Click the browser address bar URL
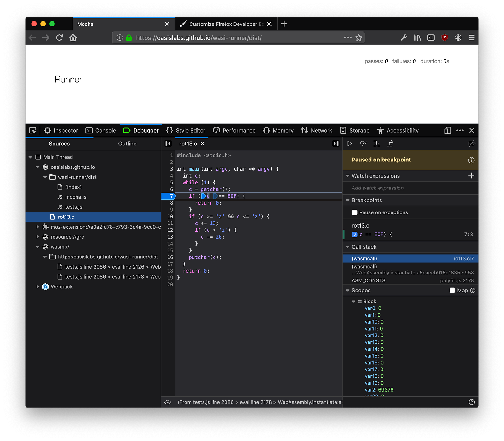 199,38
